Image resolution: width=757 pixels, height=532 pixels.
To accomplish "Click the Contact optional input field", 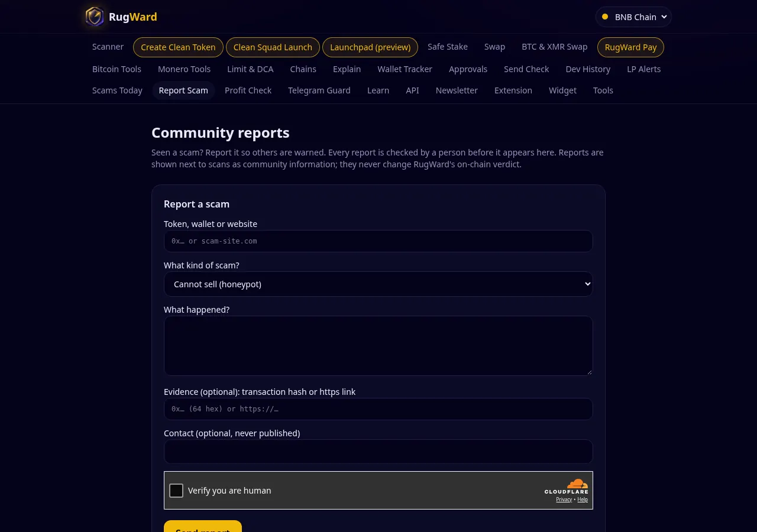I will [378, 452].
